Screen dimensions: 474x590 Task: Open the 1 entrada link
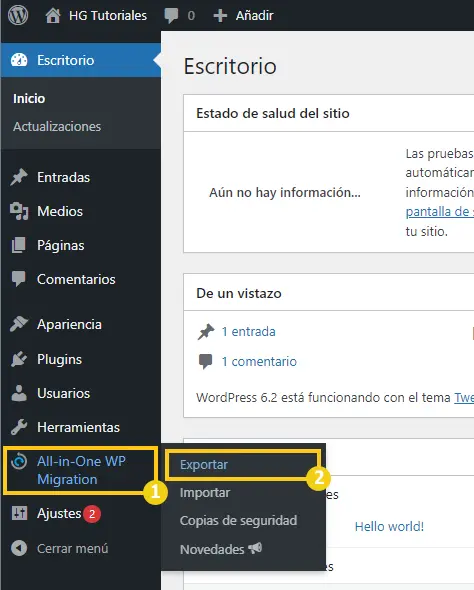click(x=249, y=331)
